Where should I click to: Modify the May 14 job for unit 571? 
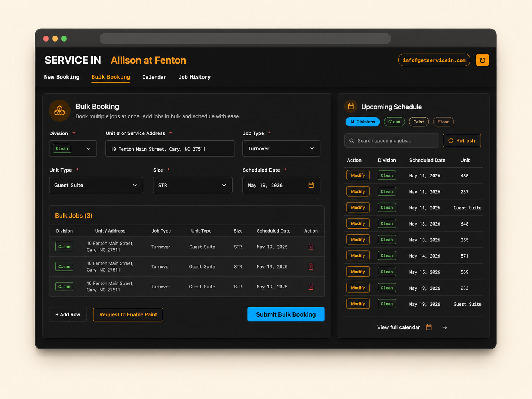pyautogui.click(x=358, y=256)
